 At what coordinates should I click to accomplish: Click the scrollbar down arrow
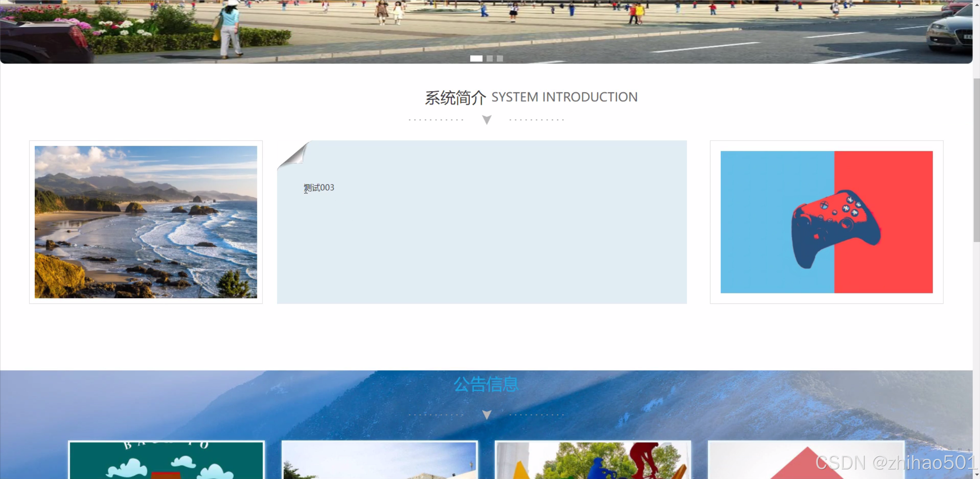pos(976,475)
